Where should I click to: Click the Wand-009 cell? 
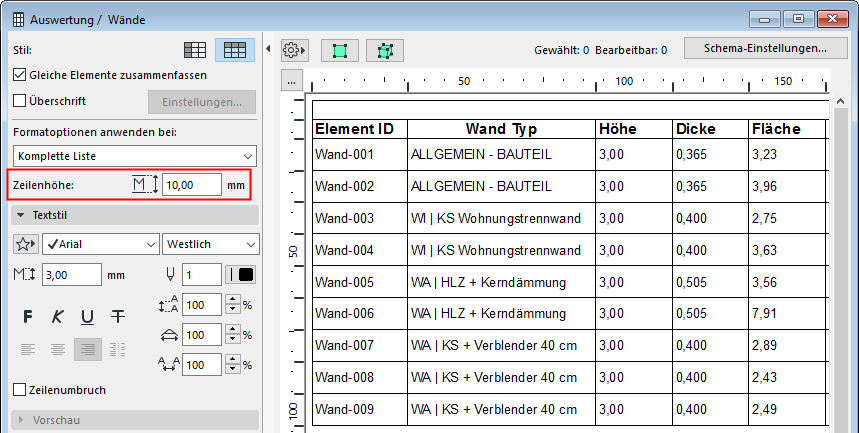coord(360,409)
